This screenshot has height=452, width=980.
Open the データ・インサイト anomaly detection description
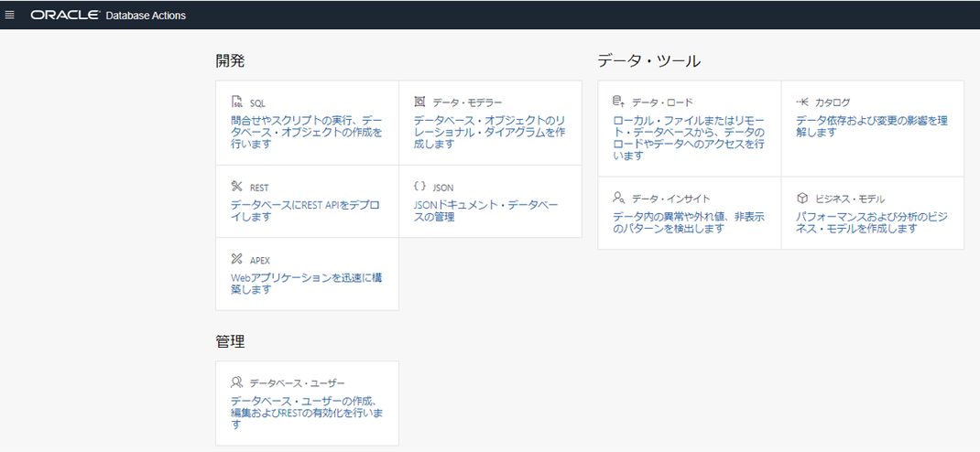pos(689,222)
